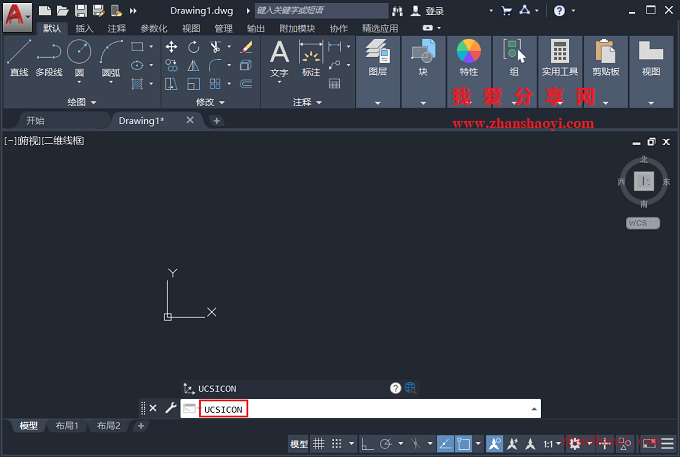Choose the Rectangle draw tool

pos(137,46)
